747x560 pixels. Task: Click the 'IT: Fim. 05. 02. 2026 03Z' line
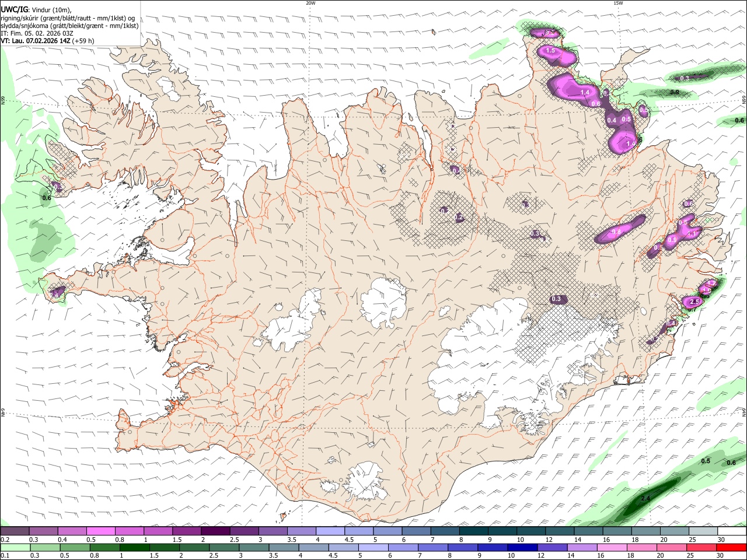pos(37,33)
